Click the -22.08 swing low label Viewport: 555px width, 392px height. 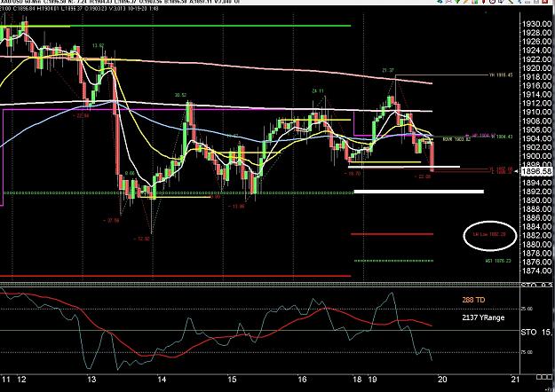tap(424, 176)
